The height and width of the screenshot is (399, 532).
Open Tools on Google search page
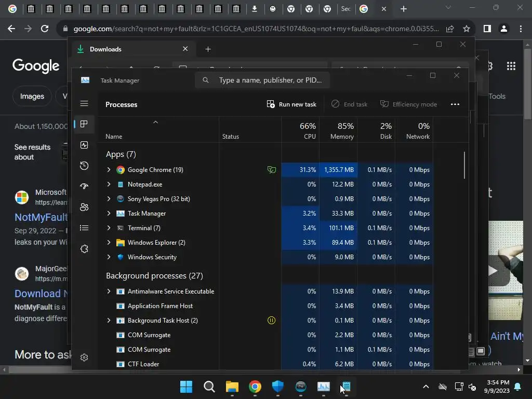point(497,96)
